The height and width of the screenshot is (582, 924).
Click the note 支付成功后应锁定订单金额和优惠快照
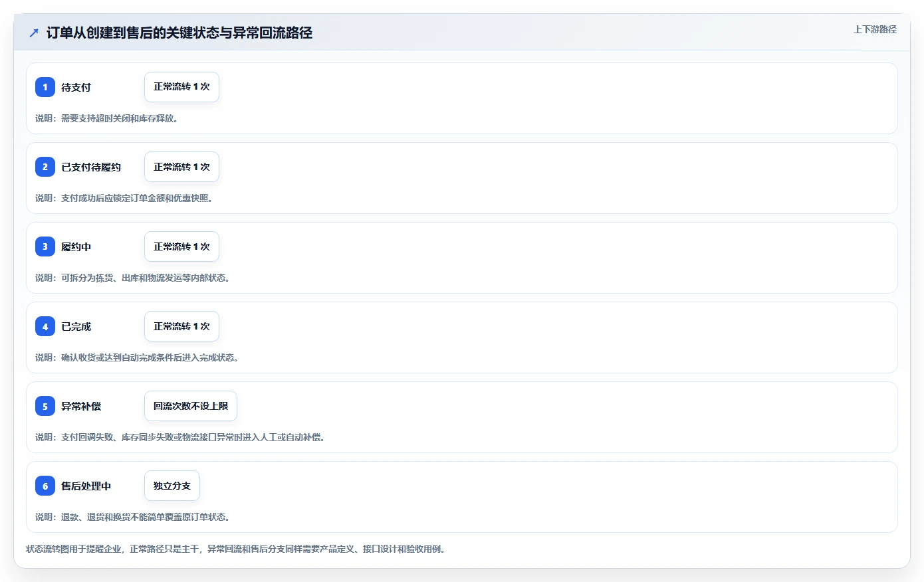tap(124, 198)
